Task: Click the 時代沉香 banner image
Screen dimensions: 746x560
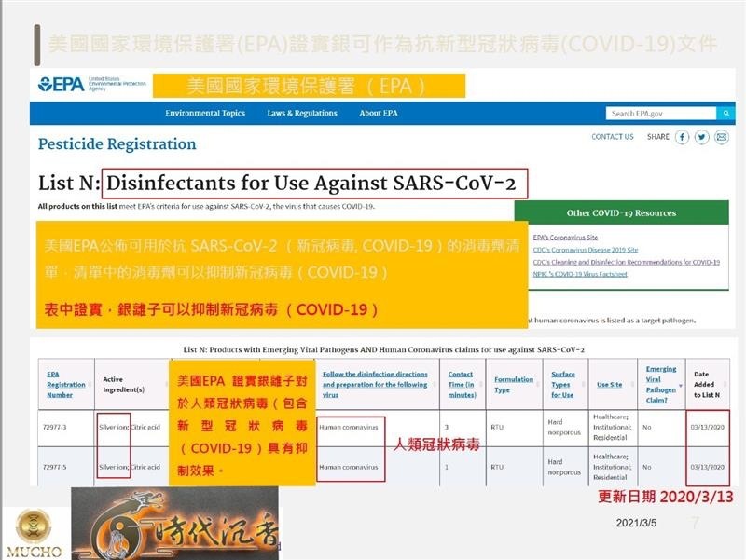Action: click(175, 523)
